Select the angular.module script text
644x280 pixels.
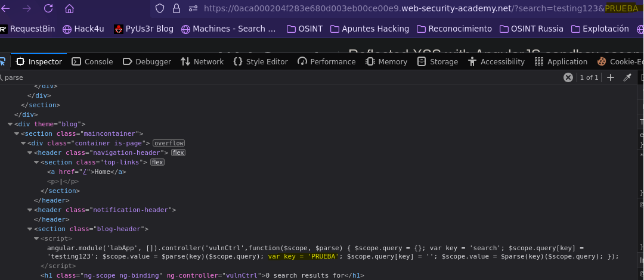[333, 252]
